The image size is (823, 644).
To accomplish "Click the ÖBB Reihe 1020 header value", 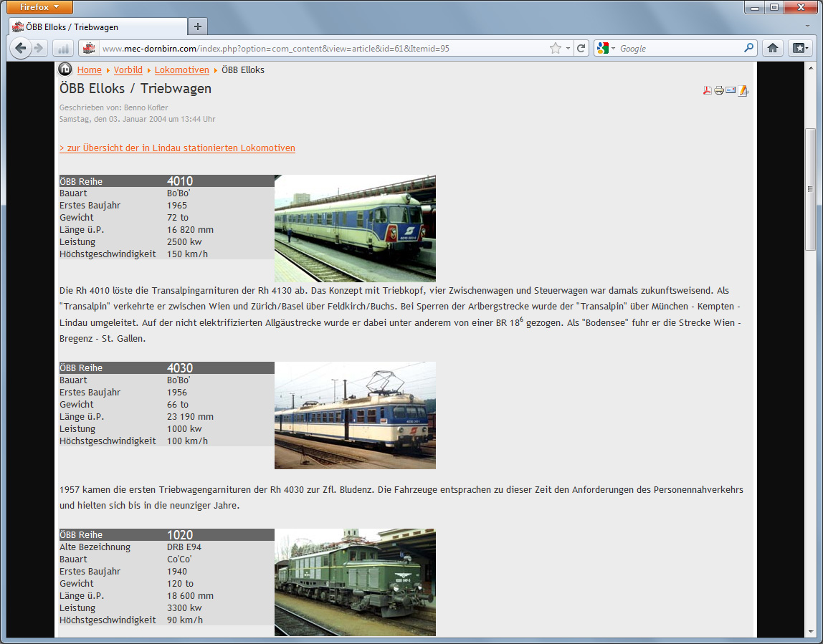I will point(180,534).
